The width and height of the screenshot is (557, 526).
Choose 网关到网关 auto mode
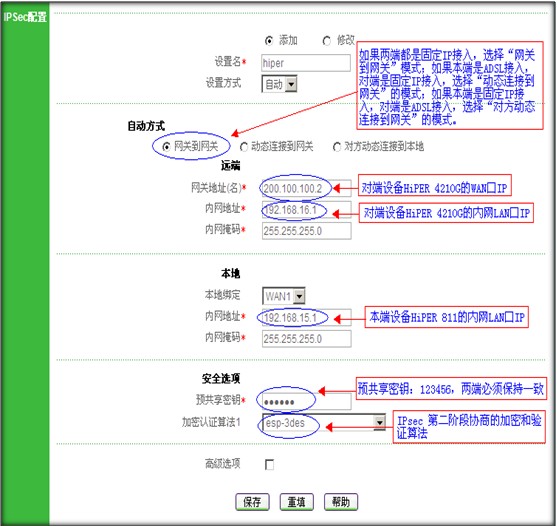pyautogui.click(x=166, y=147)
